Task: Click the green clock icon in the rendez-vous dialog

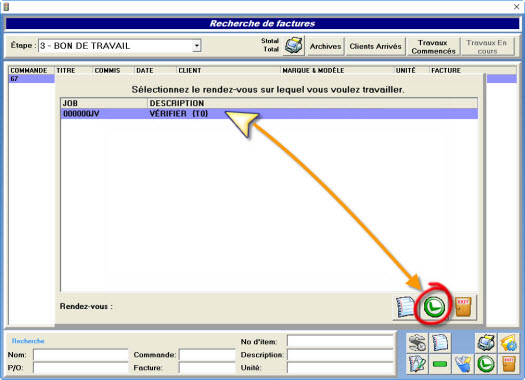Action: (x=434, y=307)
